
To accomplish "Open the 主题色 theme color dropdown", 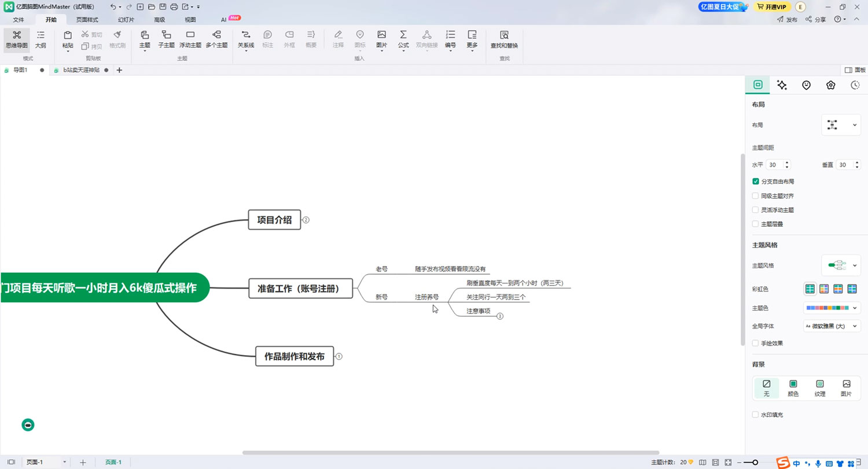I will click(x=832, y=308).
